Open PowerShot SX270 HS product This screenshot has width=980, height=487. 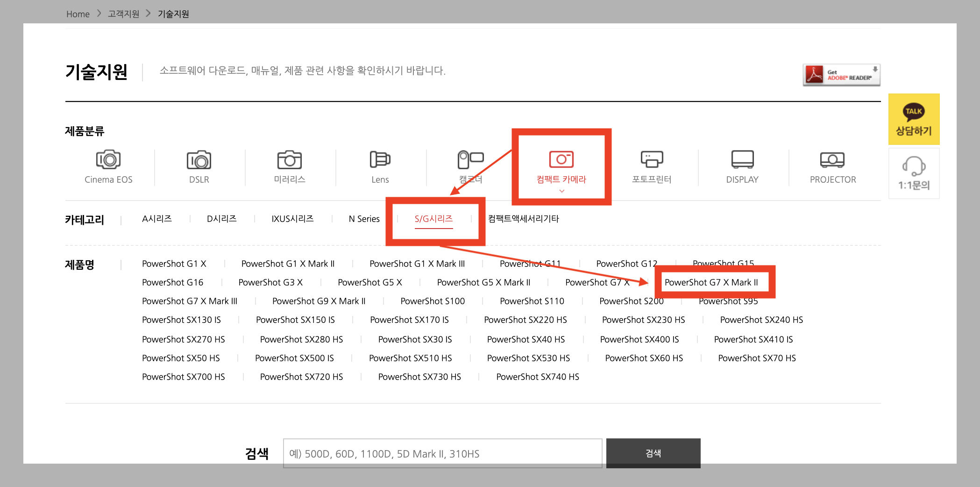coord(184,339)
